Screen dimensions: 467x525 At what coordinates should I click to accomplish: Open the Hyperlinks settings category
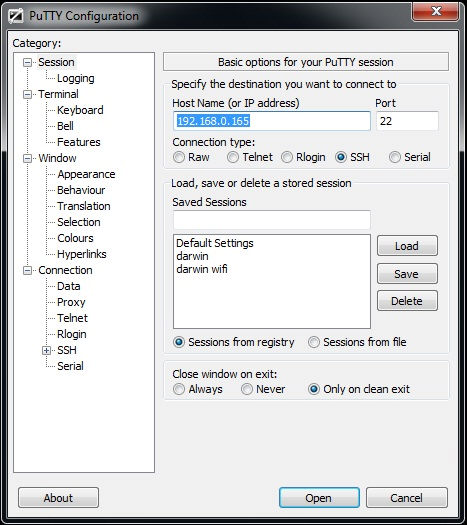(82, 254)
